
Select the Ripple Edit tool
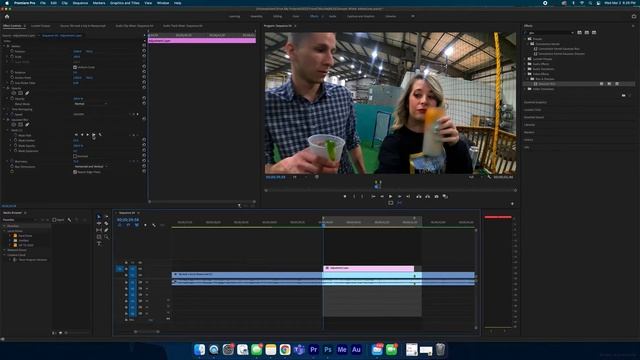click(99, 223)
